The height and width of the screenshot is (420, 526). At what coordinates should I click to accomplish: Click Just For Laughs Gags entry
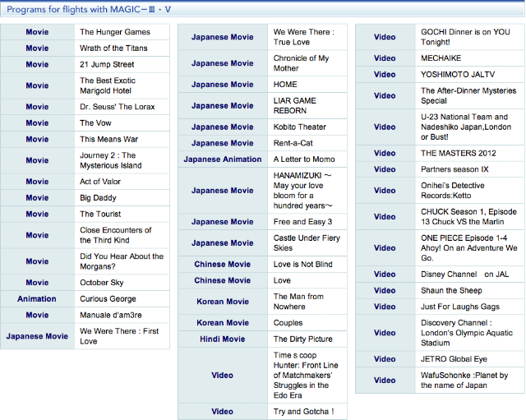tap(460, 307)
